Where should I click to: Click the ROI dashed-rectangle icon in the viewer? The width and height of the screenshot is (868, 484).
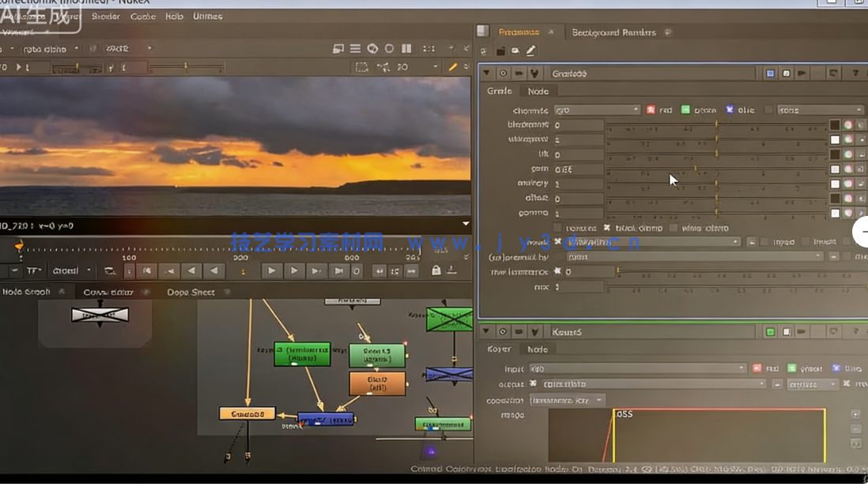tap(361, 67)
